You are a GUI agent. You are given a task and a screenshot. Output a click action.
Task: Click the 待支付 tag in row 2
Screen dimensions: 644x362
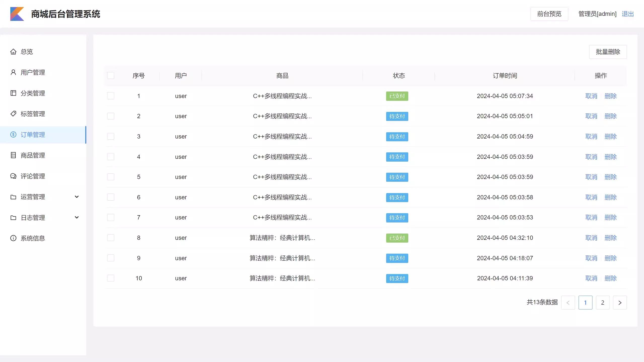(x=397, y=116)
